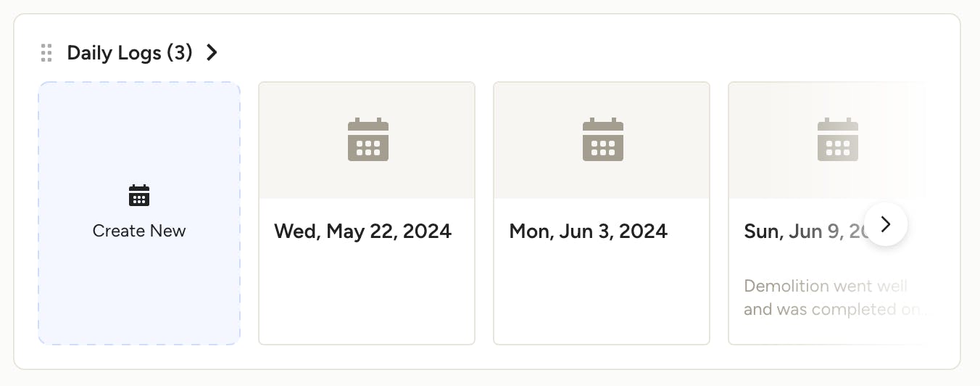Open the Mon, Jun 3, 2024 log title
This screenshot has height=386, width=980.
point(588,231)
